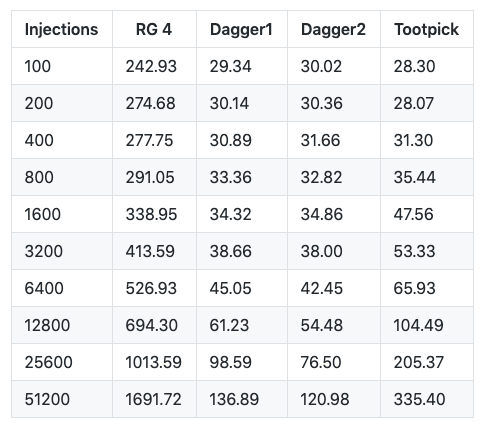Click the Injections column header
484x423 pixels.
[62, 29]
